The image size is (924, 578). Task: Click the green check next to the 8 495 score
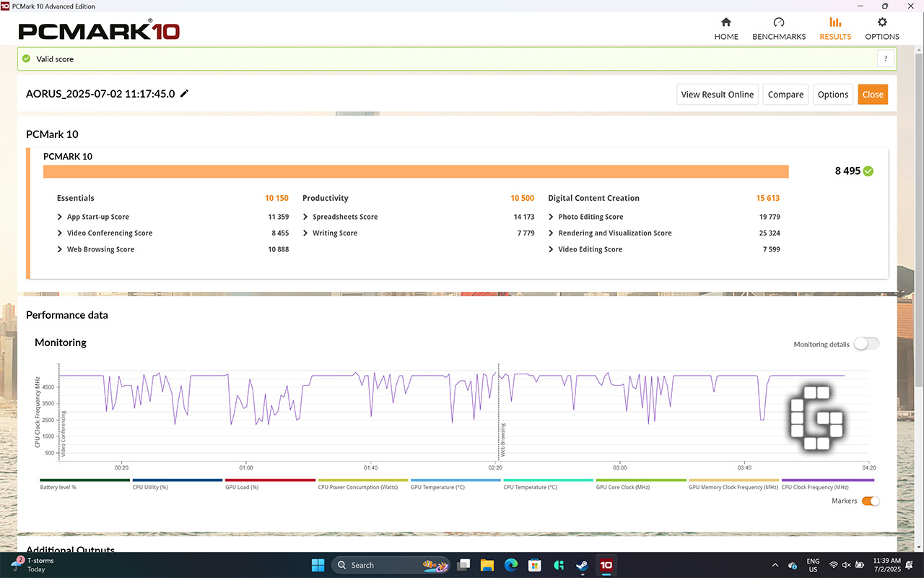pos(868,171)
